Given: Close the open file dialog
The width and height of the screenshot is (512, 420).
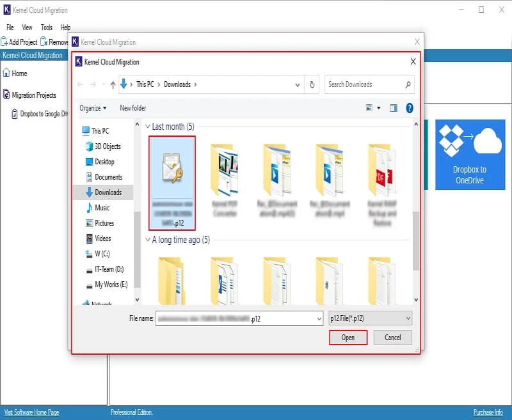Looking at the screenshot, I should click(413, 61).
